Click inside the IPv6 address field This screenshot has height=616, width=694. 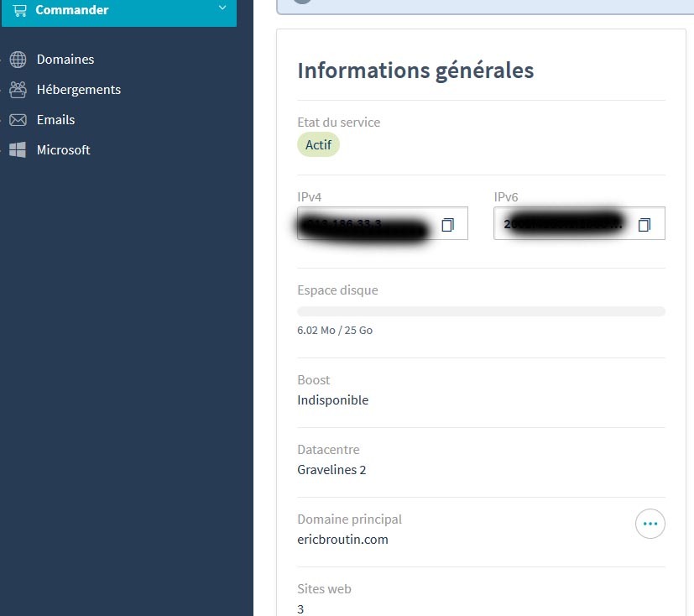[562, 224]
